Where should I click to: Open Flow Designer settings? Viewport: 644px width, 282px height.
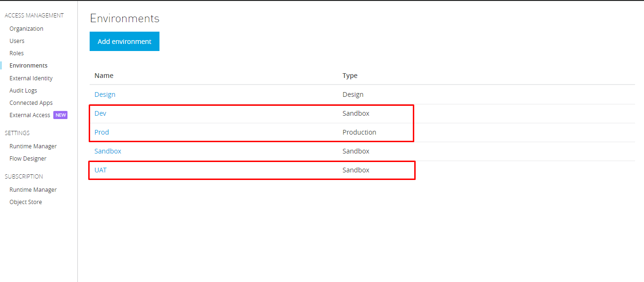tap(28, 159)
